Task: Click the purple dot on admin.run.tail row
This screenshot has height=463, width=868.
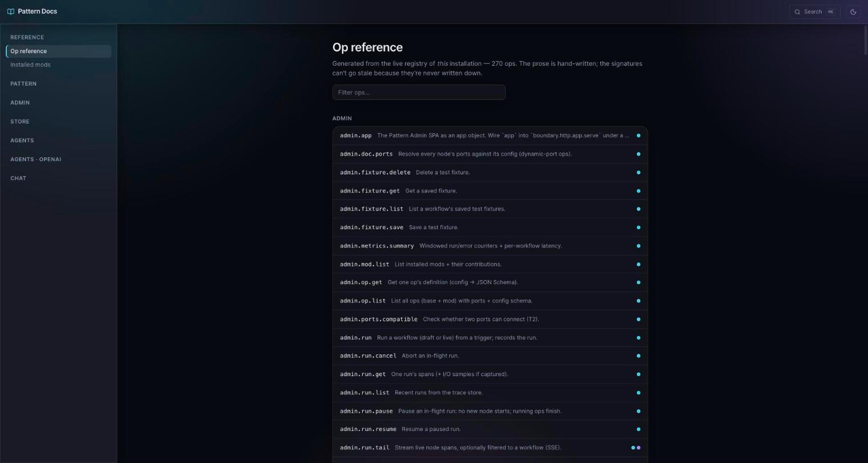Action: (639, 448)
